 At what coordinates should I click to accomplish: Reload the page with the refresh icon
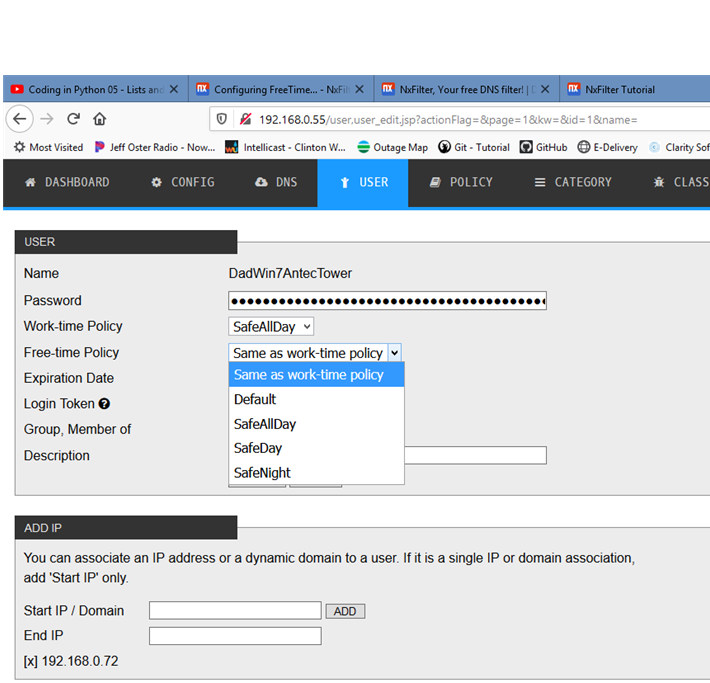[x=73, y=119]
